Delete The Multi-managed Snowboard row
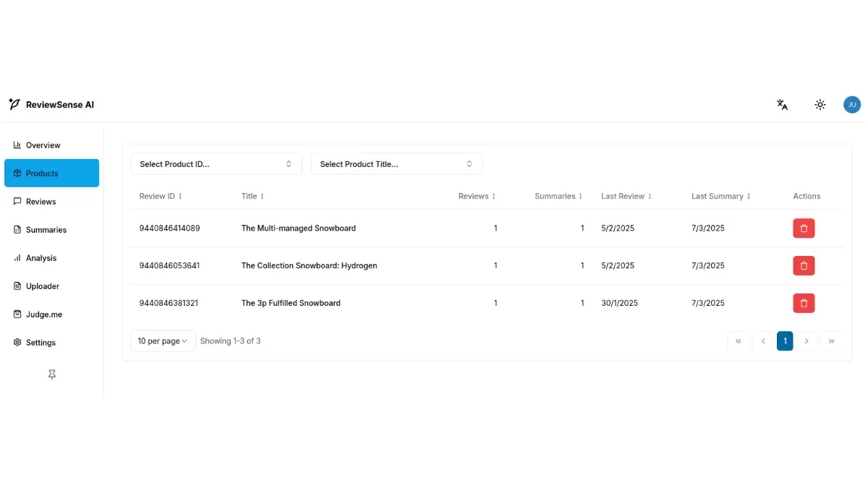868x488 pixels. point(804,228)
